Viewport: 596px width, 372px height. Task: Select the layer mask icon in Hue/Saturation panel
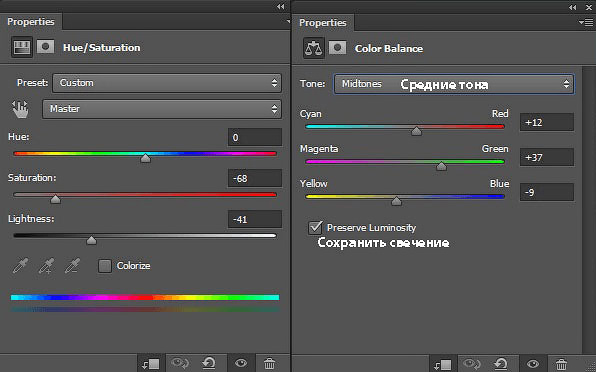click(45, 47)
